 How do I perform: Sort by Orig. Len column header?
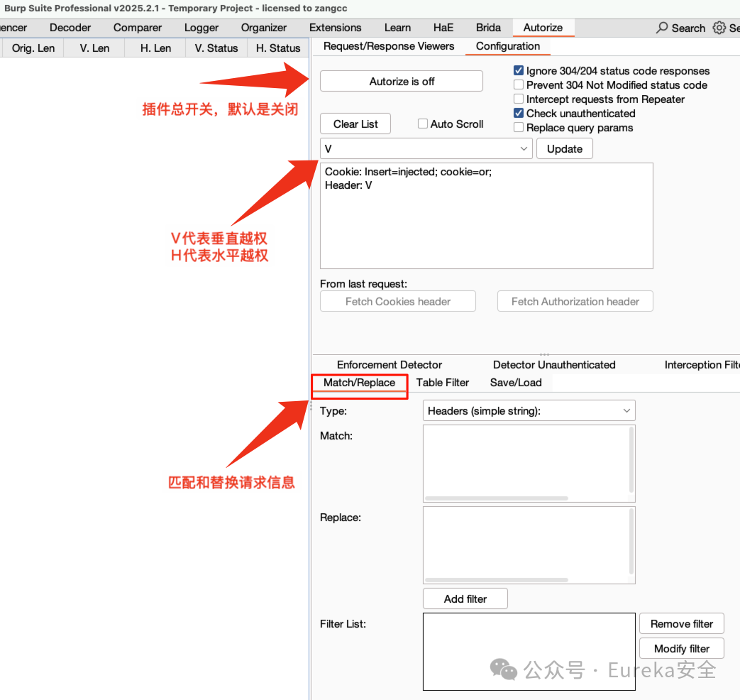33,48
